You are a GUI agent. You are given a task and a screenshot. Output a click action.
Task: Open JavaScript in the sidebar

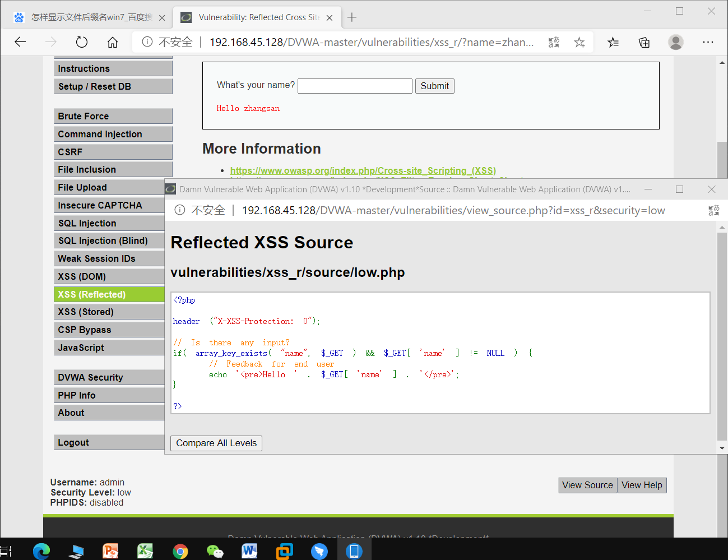click(x=109, y=348)
